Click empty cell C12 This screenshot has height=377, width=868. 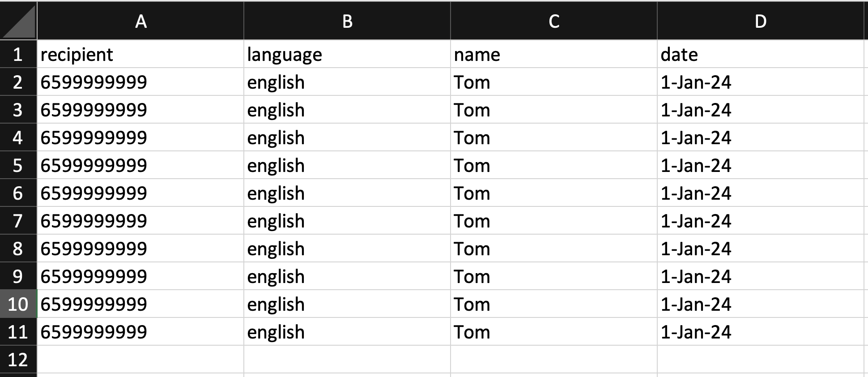point(554,360)
